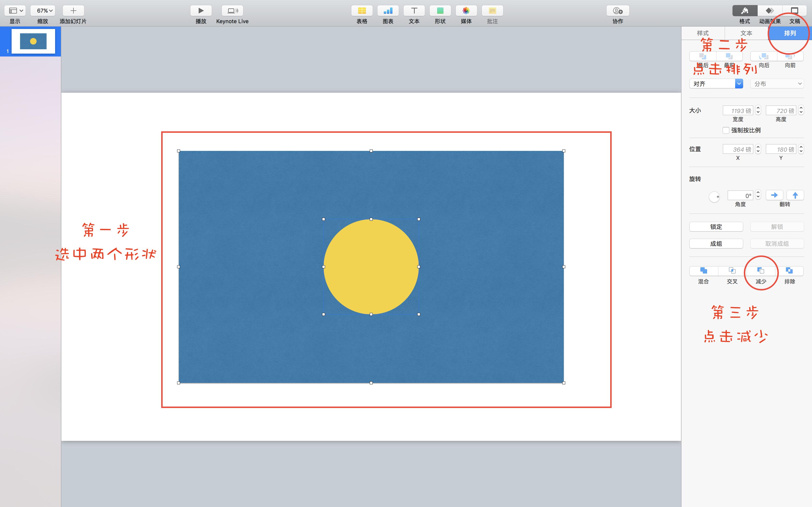Enable the 强制按比例 checkbox

pos(726,130)
